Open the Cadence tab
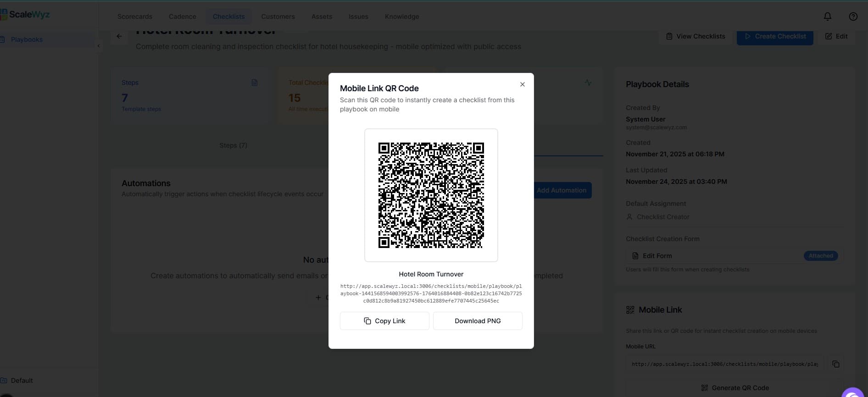Image resolution: width=868 pixels, height=397 pixels. [x=182, y=17]
